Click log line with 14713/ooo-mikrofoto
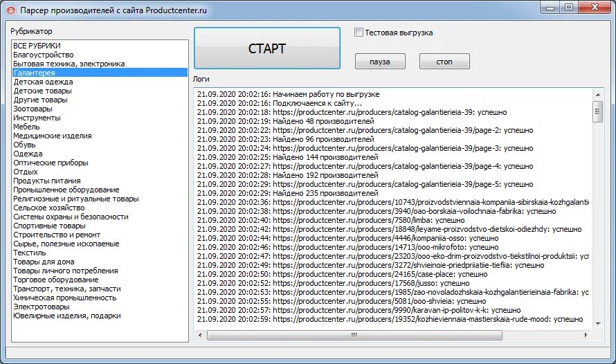This screenshot has height=364, width=616. click(347, 247)
